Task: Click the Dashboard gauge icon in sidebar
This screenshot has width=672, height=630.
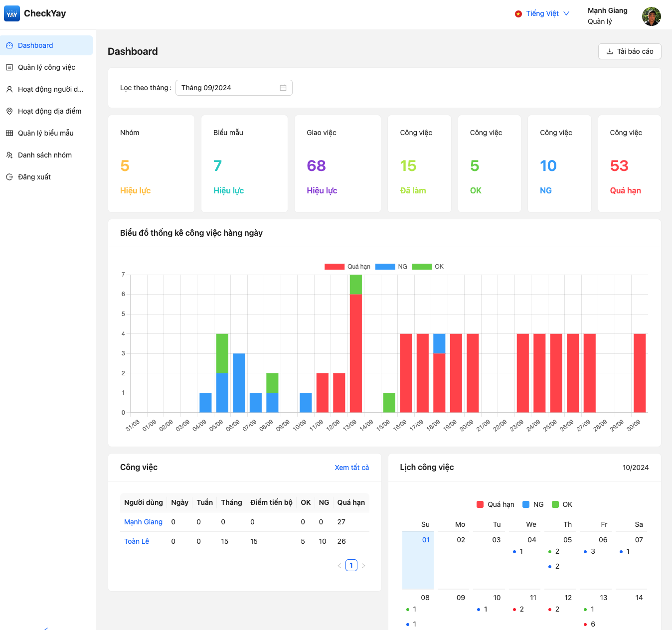Action: [9, 45]
